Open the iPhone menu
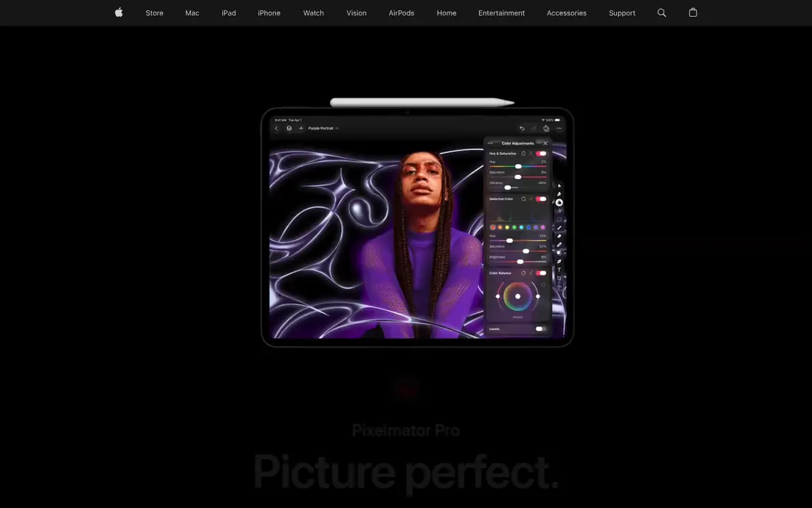The width and height of the screenshot is (812, 508). 269,13
